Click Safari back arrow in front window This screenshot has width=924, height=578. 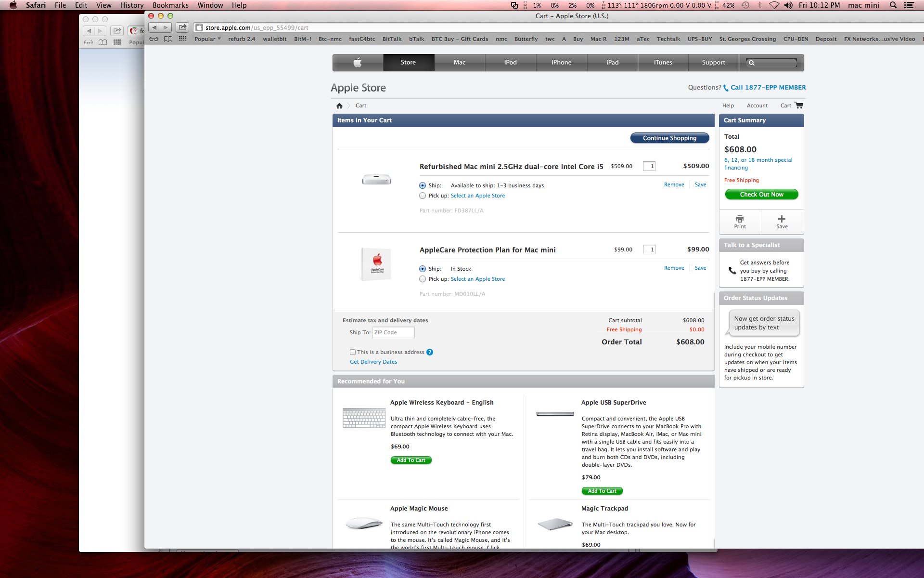tap(154, 27)
